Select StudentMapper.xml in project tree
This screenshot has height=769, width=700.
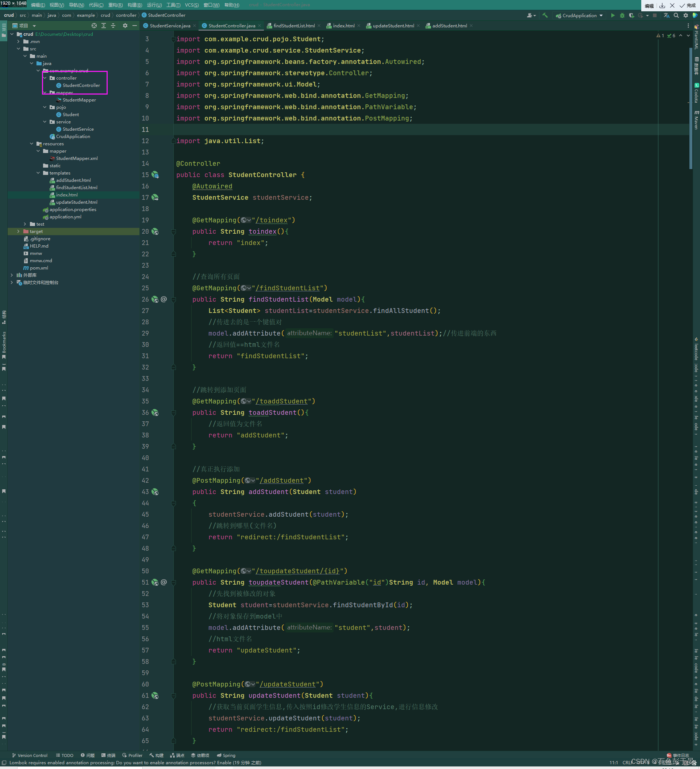(77, 158)
